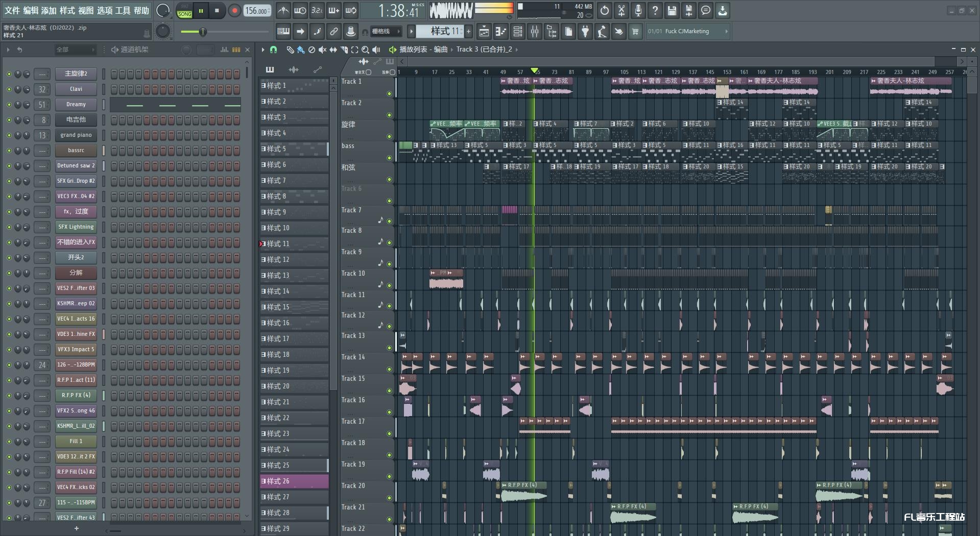Image resolution: width=980 pixels, height=536 pixels.
Task: Mute playlist Track 14
Action: [389, 370]
